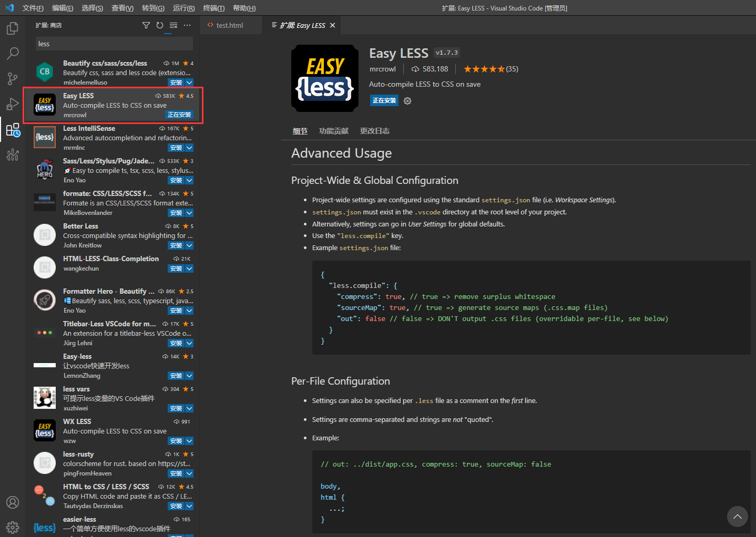Viewport: 756px width, 537px height.
Task: Install Less IntelliSense extension
Action: 176,148
